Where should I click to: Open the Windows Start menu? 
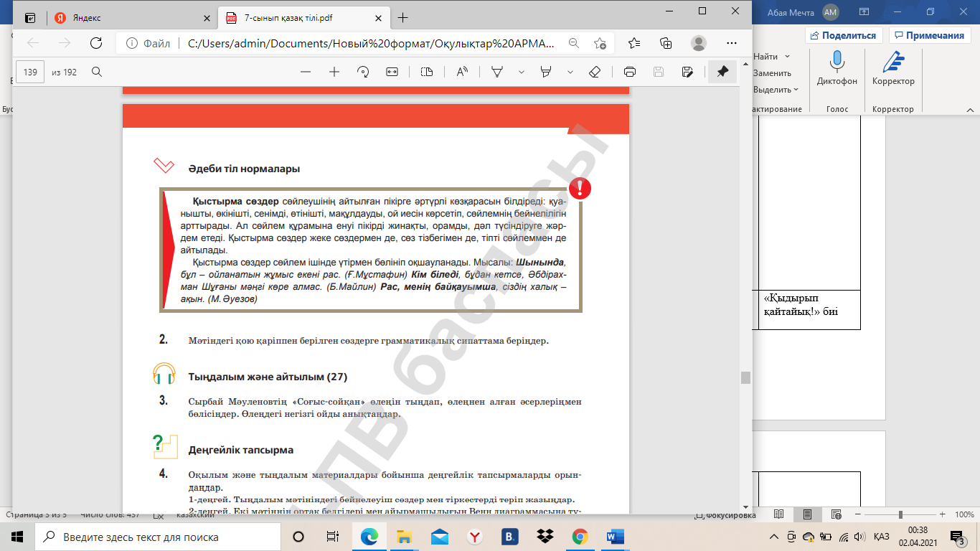[x=17, y=537]
